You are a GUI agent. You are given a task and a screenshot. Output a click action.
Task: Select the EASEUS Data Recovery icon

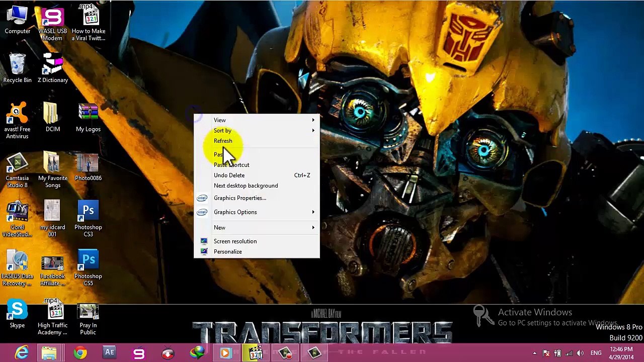17,268
